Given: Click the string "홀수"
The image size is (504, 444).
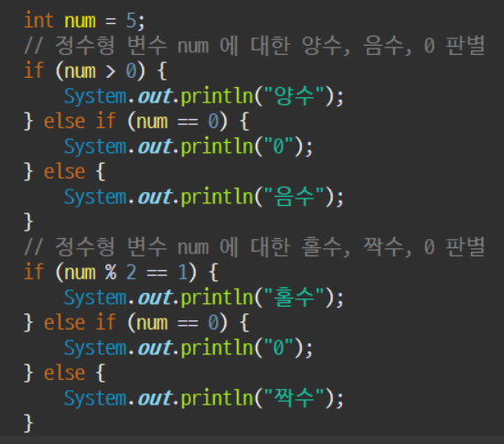Looking at the screenshot, I should tap(295, 298).
